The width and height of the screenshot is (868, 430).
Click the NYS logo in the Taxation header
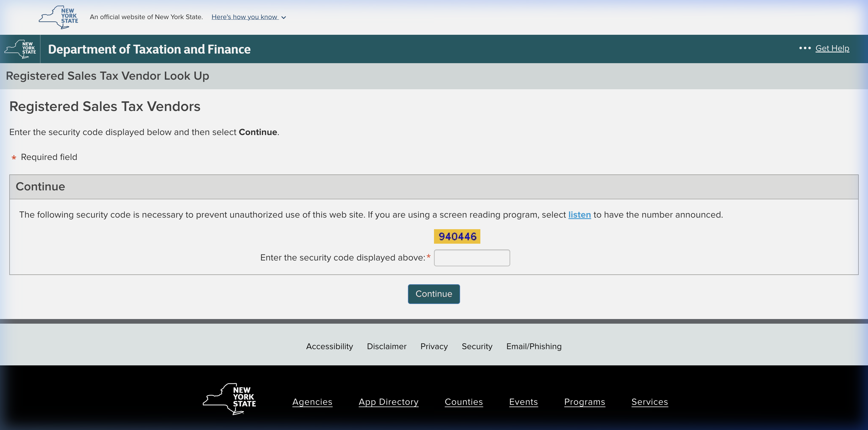point(20,49)
